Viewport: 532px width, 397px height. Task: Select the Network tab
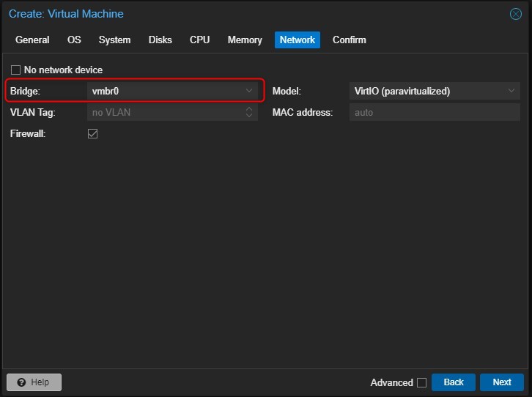pos(297,40)
